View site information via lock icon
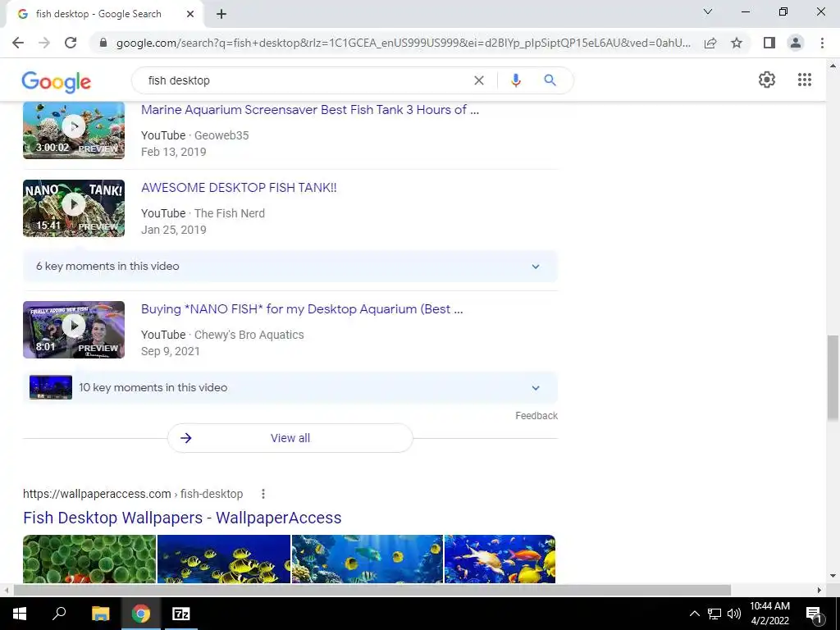Viewport: 840px width, 630px height. point(103,43)
